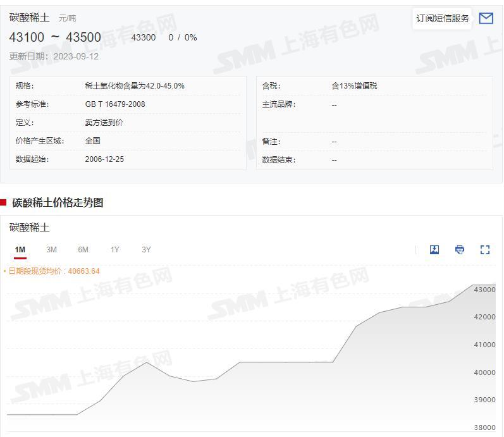Click the 碳酸稀土价格走势图 section heading

coord(58,202)
